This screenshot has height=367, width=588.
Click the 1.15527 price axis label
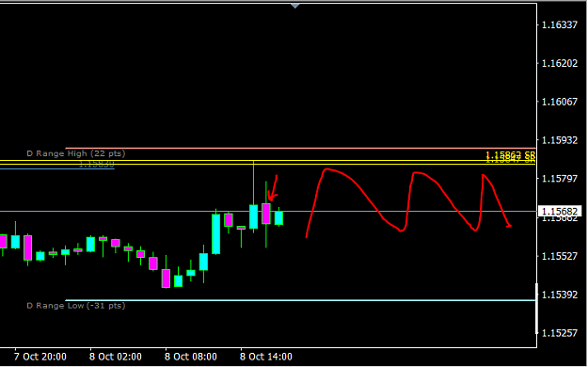coord(560,256)
